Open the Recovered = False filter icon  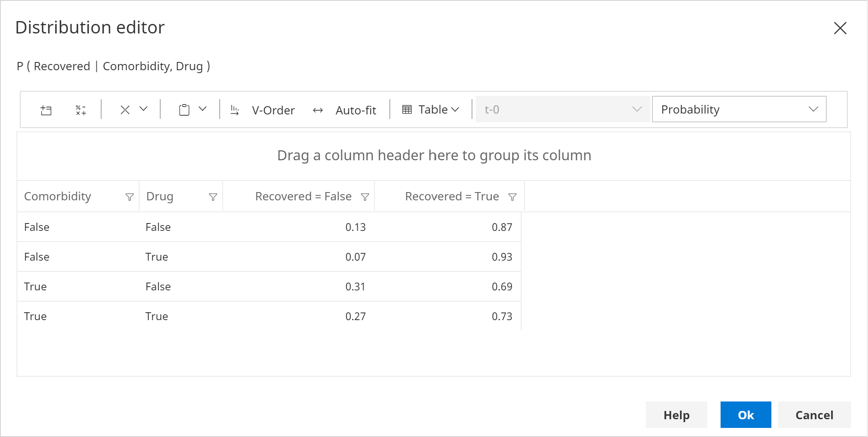365,197
